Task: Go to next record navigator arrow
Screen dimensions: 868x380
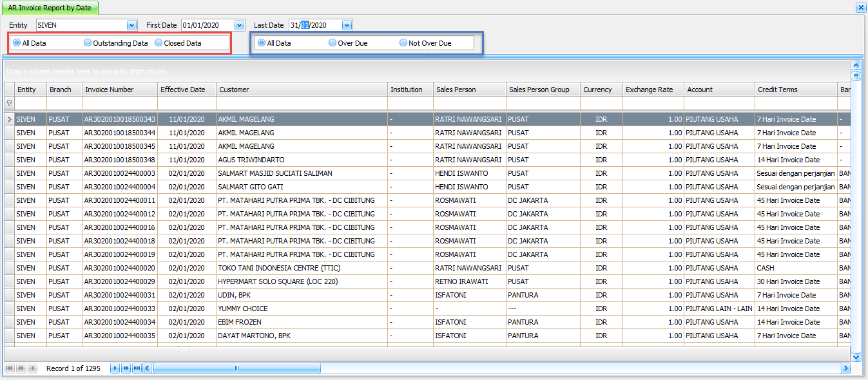Action: pyautogui.click(x=115, y=368)
